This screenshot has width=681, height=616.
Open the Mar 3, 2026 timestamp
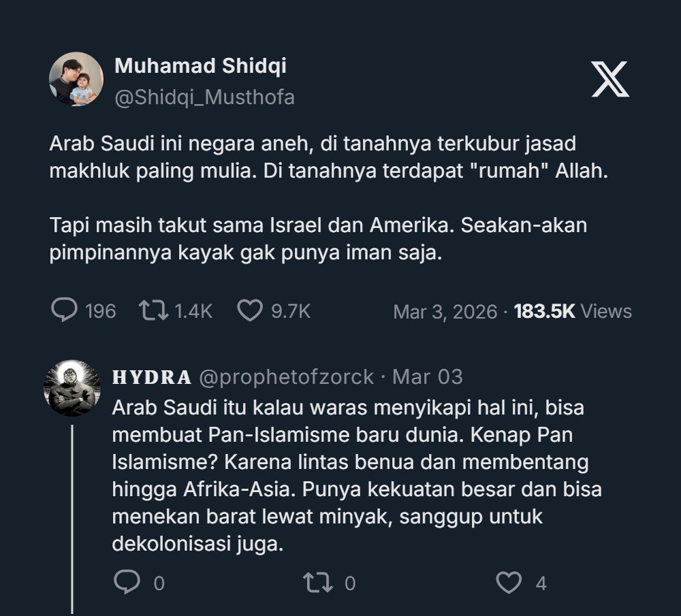445,312
